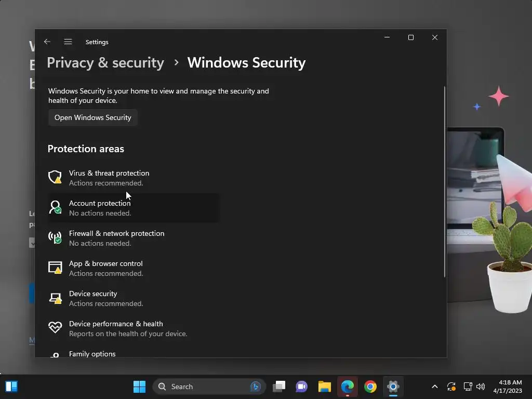Open volume control tray icon
Viewport: 532px width, 399px height.
pyautogui.click(x=481, y=387)
